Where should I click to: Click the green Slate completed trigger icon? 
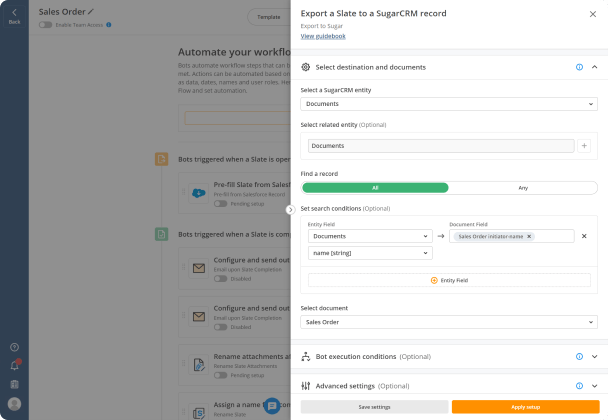pos(161,234)
